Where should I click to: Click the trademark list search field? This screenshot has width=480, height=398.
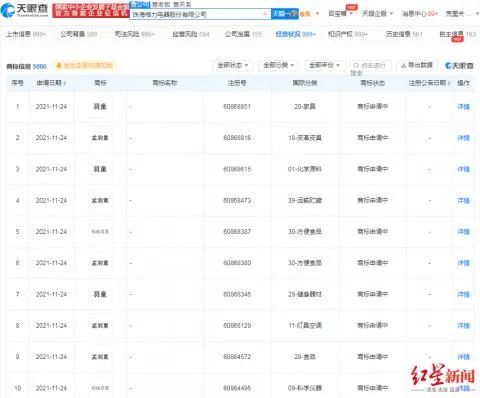[x=371, y=66]
